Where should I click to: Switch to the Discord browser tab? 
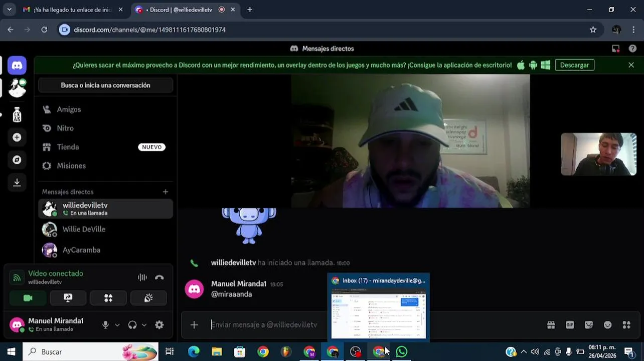[185, 10]
